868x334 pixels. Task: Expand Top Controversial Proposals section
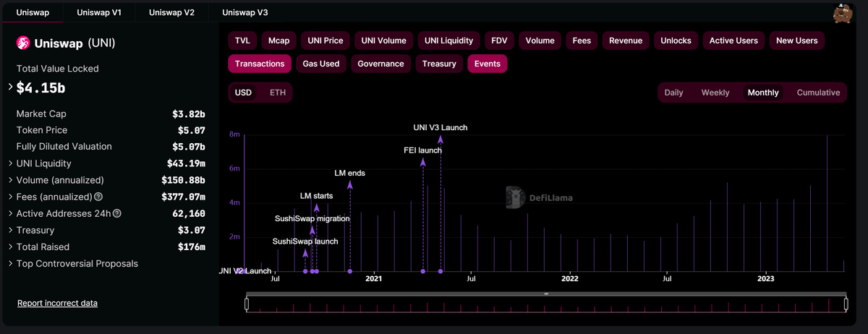tap(10, 264)
